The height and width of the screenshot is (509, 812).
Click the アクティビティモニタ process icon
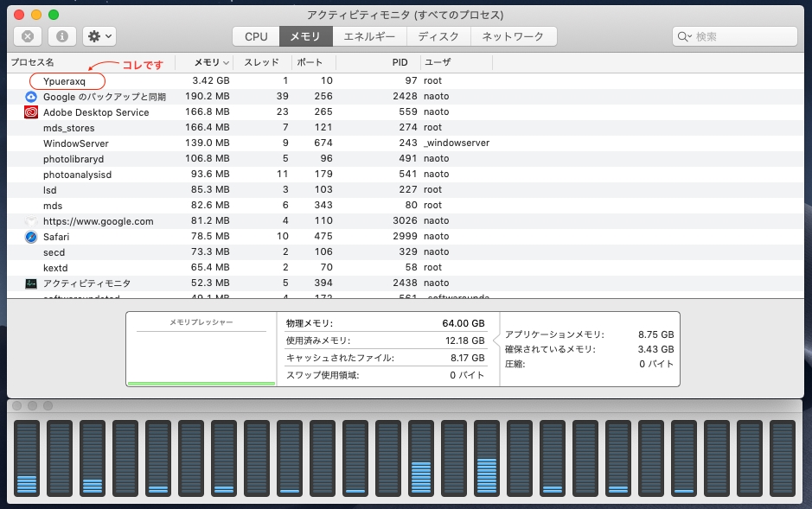(x=31, y=283)
